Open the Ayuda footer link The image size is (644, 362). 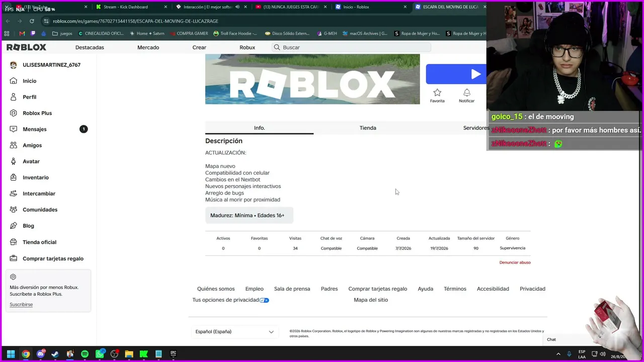click(x=425, y=289)
